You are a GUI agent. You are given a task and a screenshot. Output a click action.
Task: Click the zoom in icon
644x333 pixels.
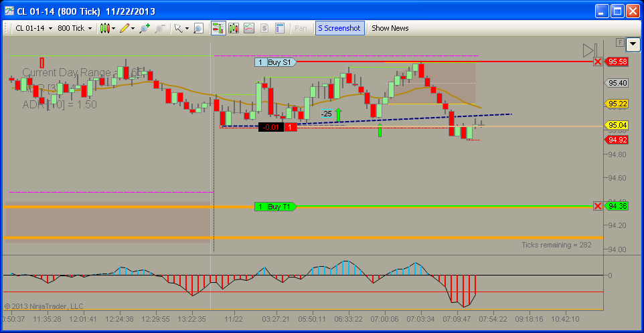(145, 28)
